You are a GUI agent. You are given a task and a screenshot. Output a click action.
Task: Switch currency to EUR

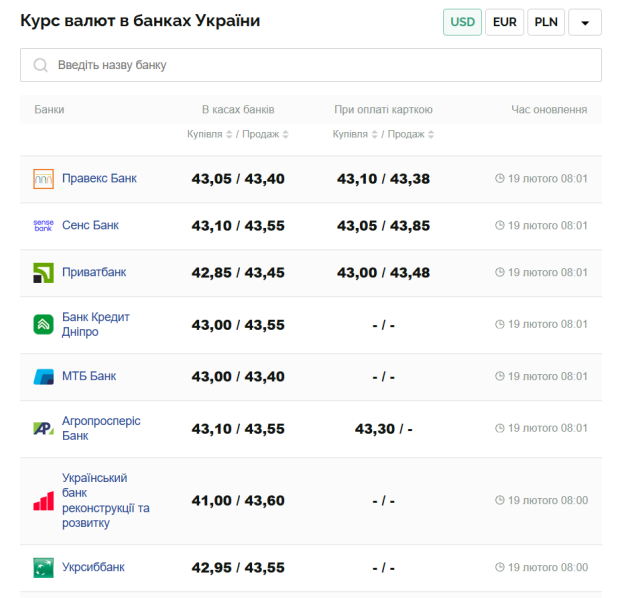[x=505, y=22]
